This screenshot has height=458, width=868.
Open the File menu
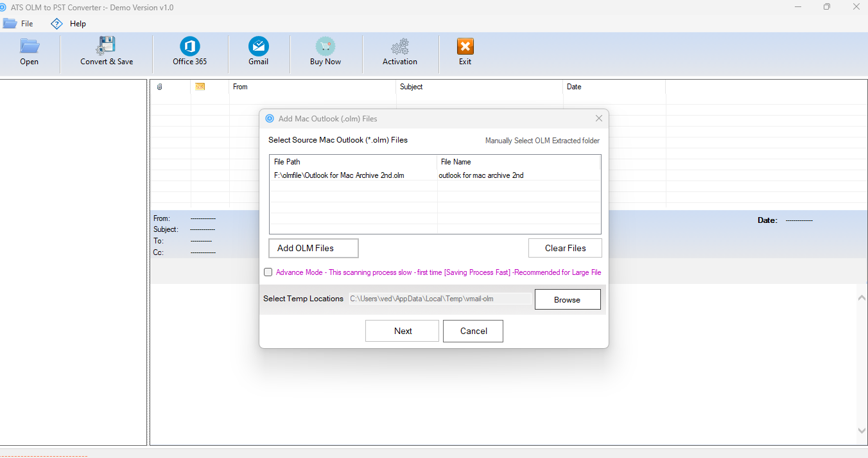pos(18,24)
